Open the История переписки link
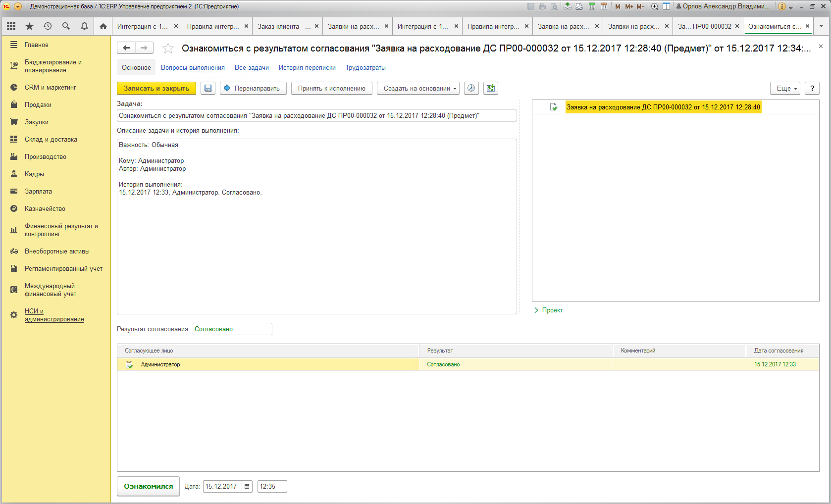The width and height of the screenshot is (831, 504). coord(307,68)
